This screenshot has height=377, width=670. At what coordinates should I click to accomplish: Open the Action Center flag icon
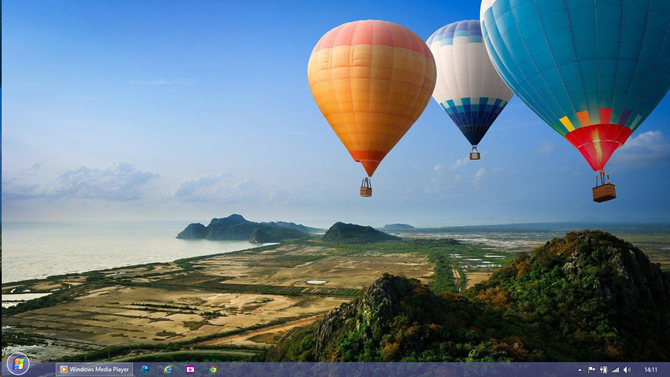pyautogui.click(x=591, y=370)
